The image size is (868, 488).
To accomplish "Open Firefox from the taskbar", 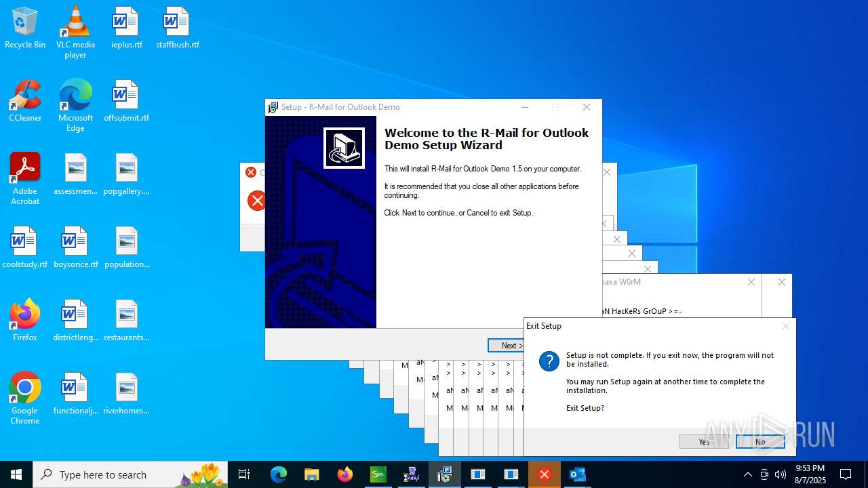I will point(345,474).
